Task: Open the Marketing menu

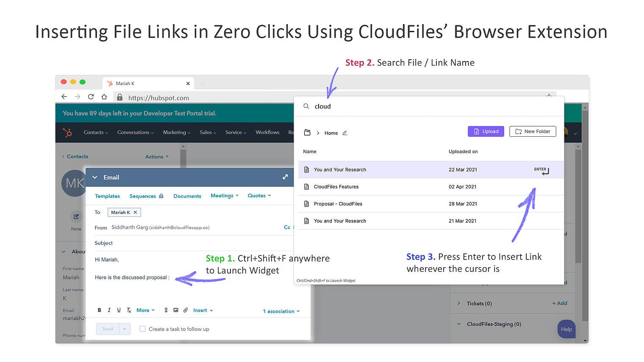Action: [x=176, y=133]
